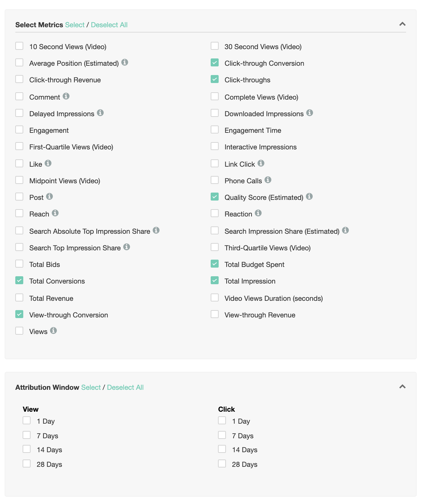Click info icon next to Link Click
424x504 pixels.
coord(261,163)
